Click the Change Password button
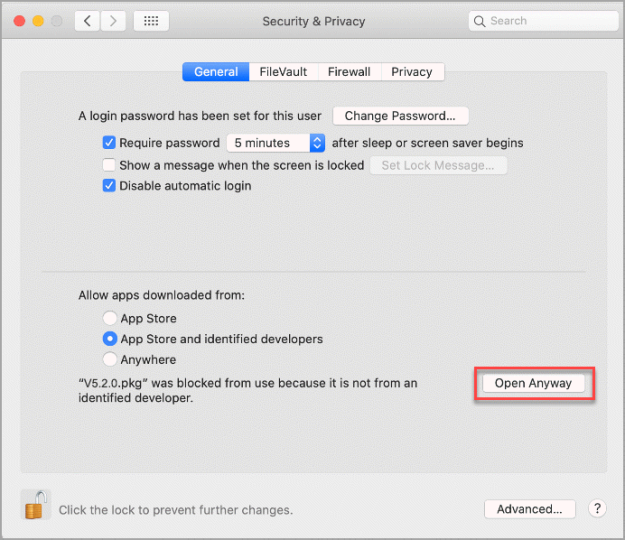 click(400, 116)
